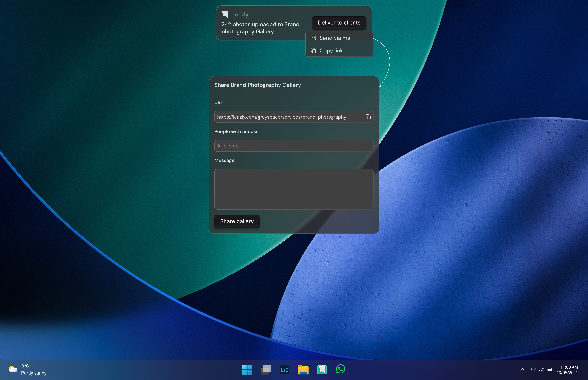Image resolution: width=588 pixels, height=380 pixels.
Task: Open WhatsApp from taskbar
Action: click(341, 369)
